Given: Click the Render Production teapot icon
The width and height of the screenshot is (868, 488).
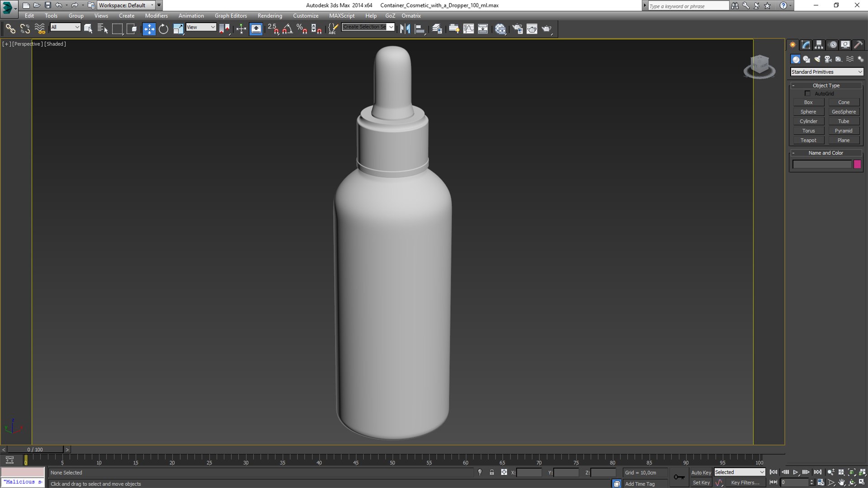Looking at the screenshot, I should pos(547,29).
